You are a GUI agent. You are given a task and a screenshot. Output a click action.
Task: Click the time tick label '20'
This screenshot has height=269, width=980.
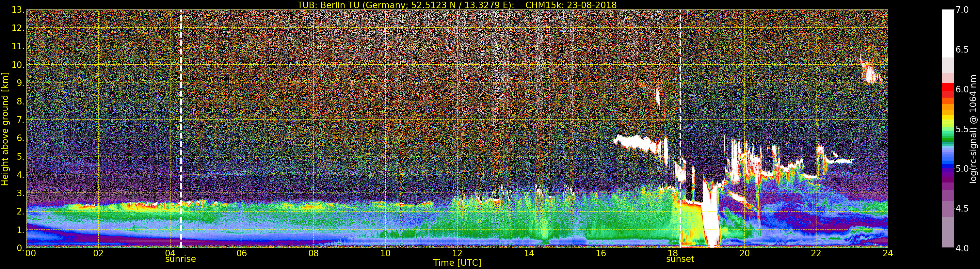[x=744, y=253]
